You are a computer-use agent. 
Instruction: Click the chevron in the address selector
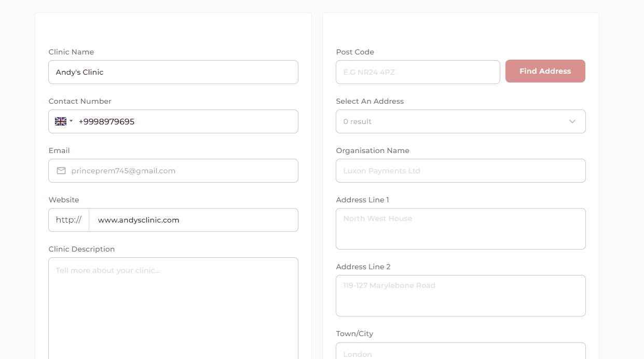tap(572, 121)
